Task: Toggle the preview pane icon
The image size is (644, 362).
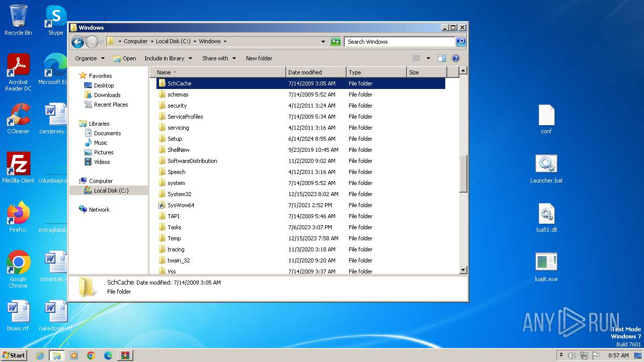Action: [441, 58]
